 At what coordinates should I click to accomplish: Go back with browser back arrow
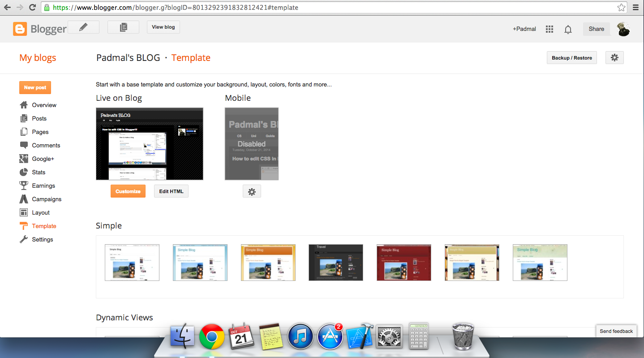pos(7,7)
